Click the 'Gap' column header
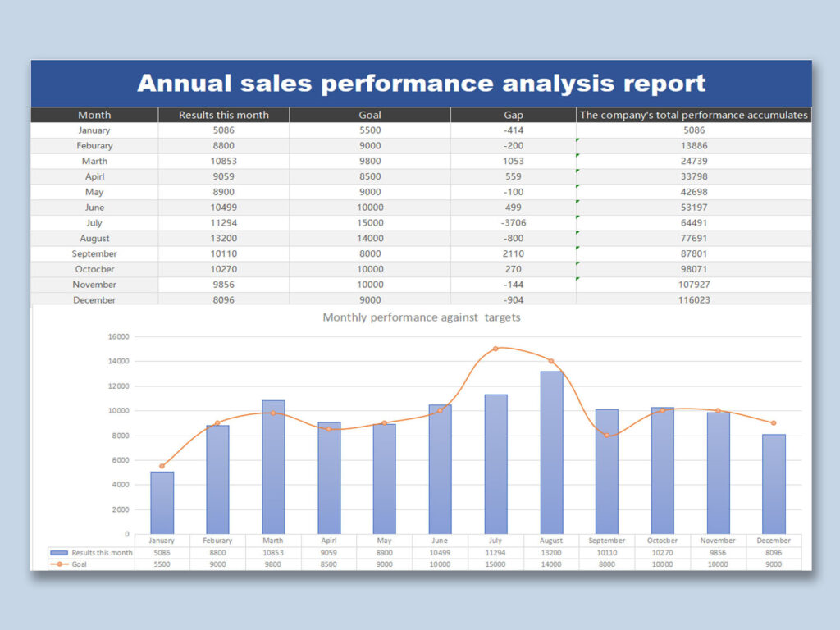Screen dimensions: 840x630 coord(513,115)
